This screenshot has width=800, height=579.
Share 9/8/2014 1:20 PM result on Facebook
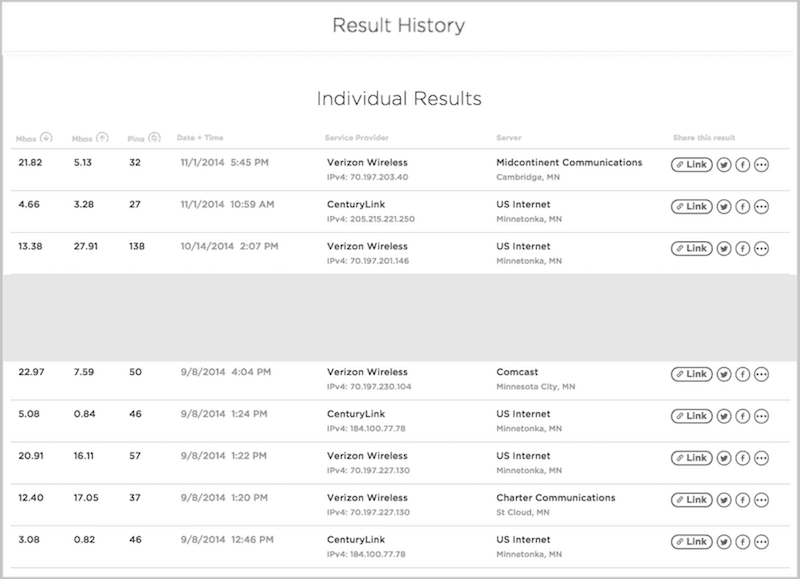tap(743, 500)
